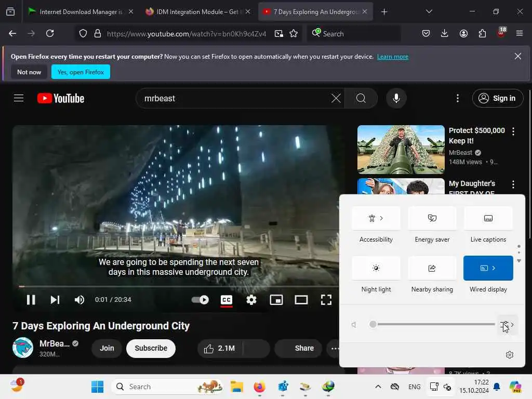The image size is (532, 399).
Task: Open options for My Daughter's video
Action: click(x=513, y=184)
